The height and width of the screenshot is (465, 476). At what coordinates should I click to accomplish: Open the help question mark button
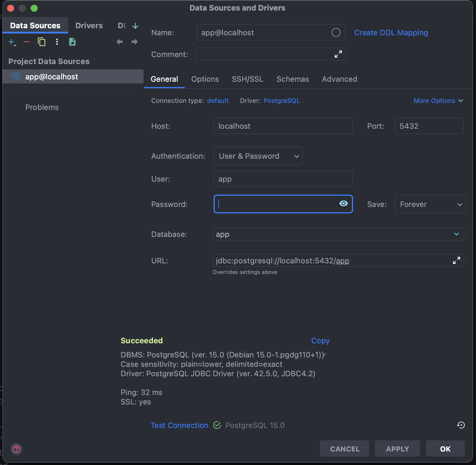tap(17, 449)
